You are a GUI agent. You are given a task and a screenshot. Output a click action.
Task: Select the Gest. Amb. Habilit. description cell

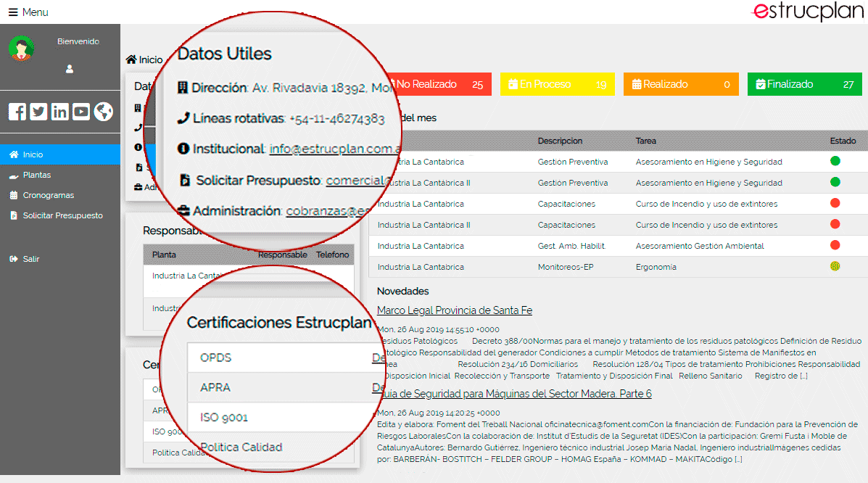click(572, 246)
